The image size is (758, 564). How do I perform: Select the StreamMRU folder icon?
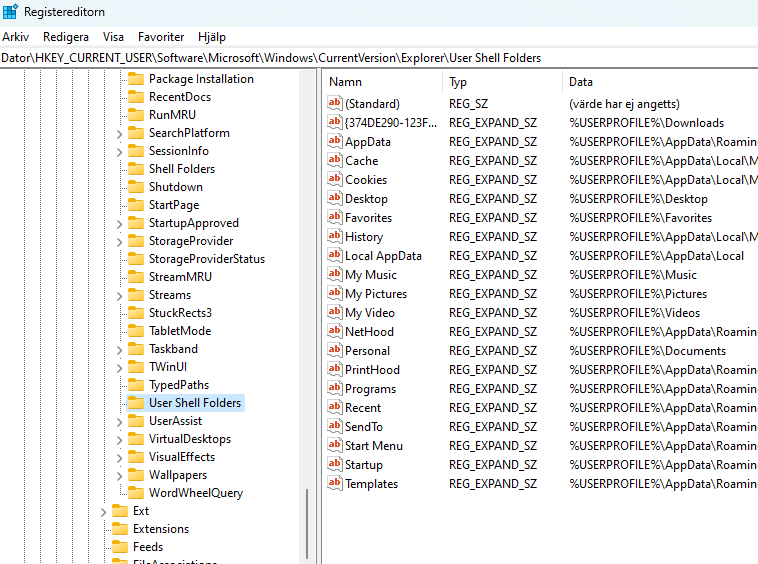click(136, 276)
